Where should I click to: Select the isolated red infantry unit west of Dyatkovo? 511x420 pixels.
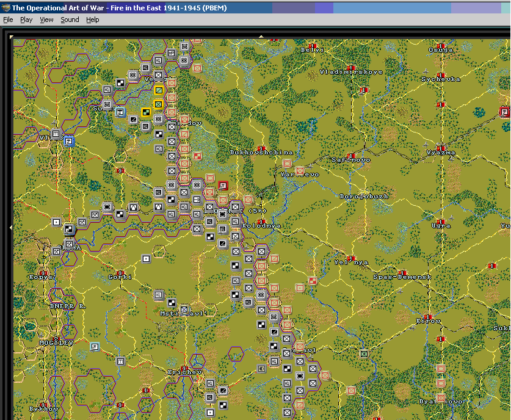(x=351, y=390)
